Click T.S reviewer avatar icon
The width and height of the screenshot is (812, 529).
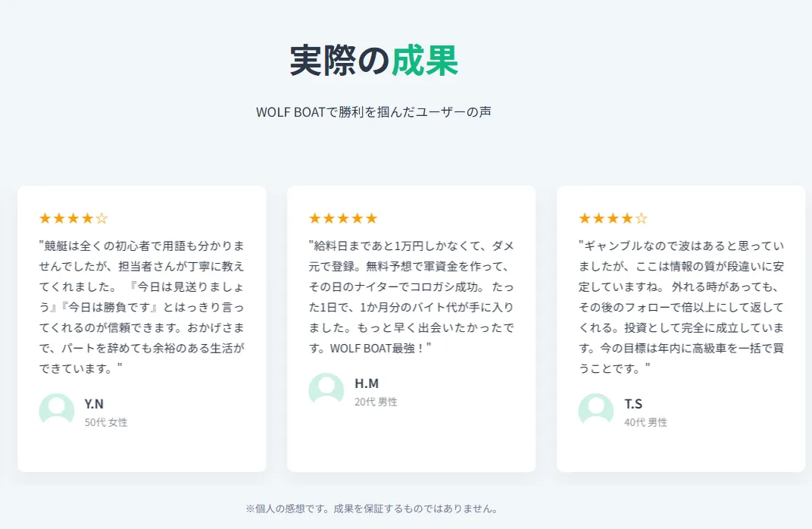click(596, 410)
